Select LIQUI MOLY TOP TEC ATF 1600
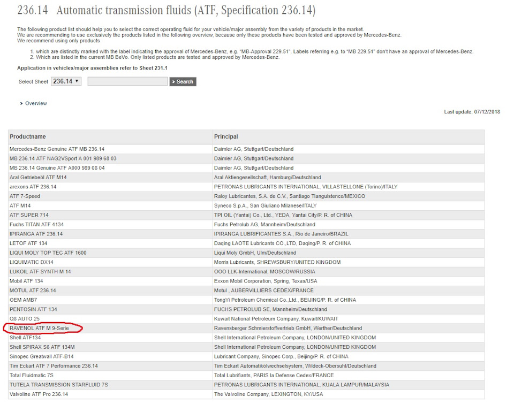Viewport: 514px width, 420px height. tap(48, 253)
